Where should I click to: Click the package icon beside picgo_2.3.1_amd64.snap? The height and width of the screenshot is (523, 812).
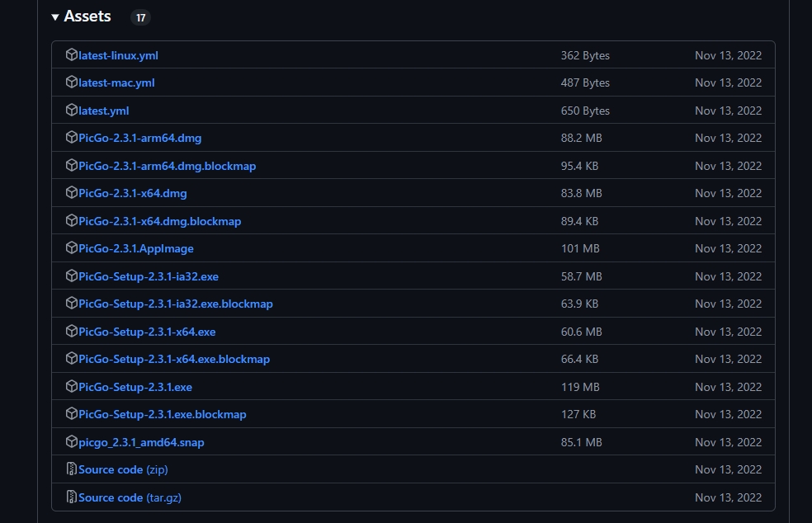(72, 442)
